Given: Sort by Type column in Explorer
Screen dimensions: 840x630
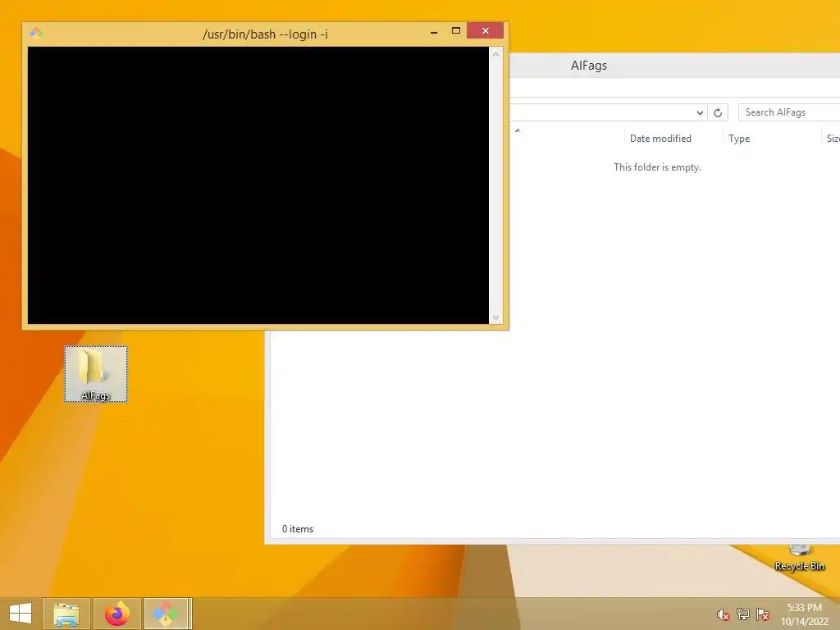Looking at the screenshot, I should click(x=739, y=138).
